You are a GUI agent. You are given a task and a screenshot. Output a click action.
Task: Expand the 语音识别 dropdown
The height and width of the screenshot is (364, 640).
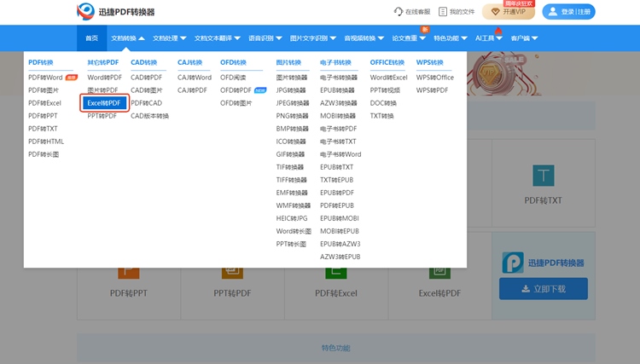pos(265,38)
